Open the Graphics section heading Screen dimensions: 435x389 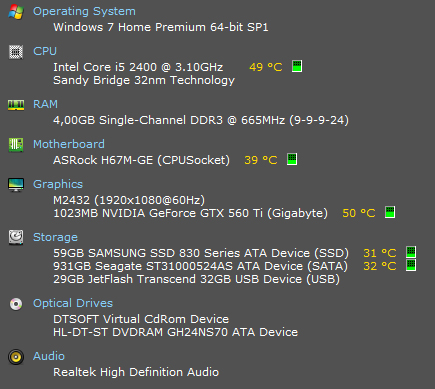click(58, 184)
